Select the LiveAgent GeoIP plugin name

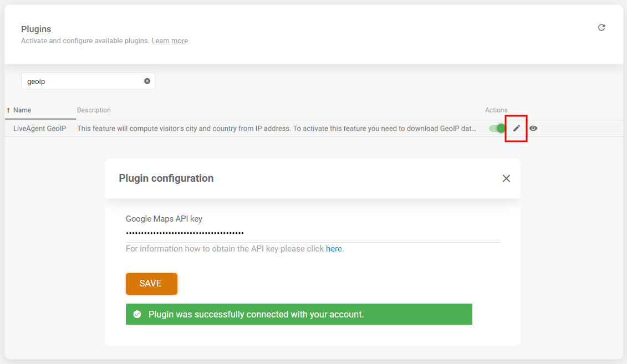click(39, 129)
